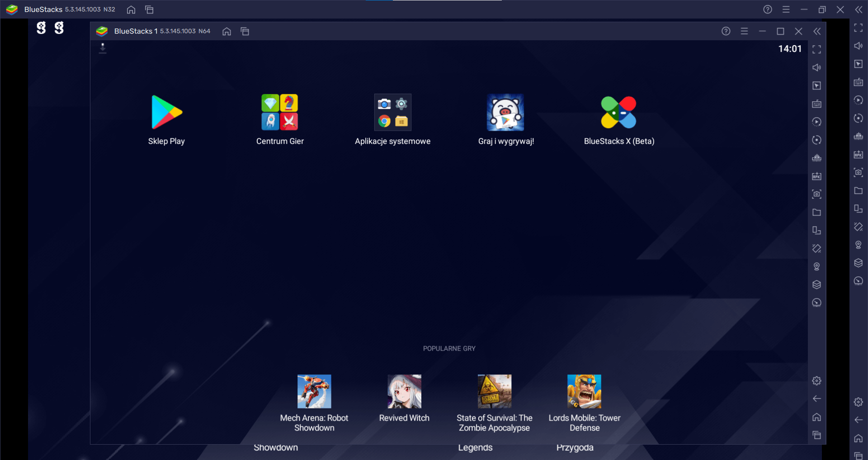Open set location in outer BlueStacks sidebar

(858, 245)
